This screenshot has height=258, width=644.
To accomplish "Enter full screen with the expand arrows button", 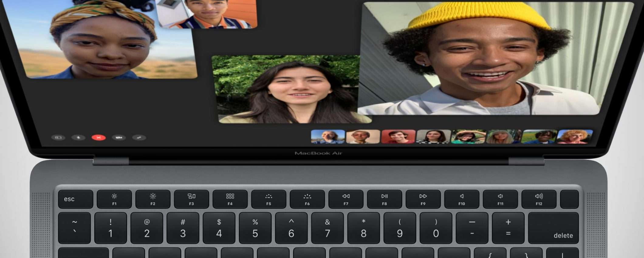I will coord(139,138).
